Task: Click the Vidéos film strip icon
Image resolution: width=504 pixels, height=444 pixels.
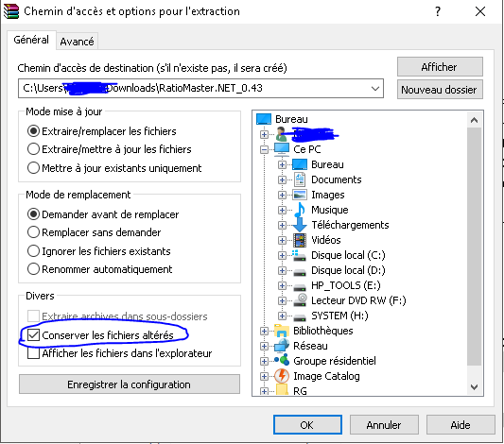Action: [300, 240]
